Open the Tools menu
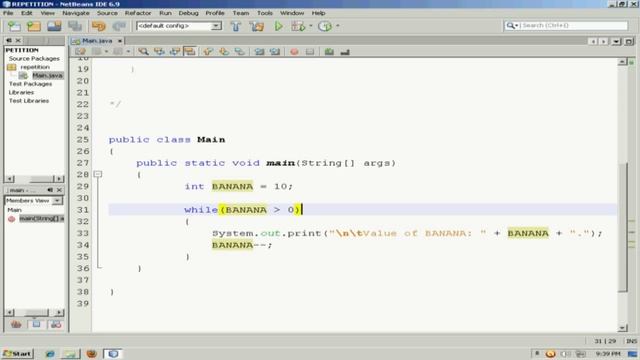The image size is (640, 360). tap(264, 13)
